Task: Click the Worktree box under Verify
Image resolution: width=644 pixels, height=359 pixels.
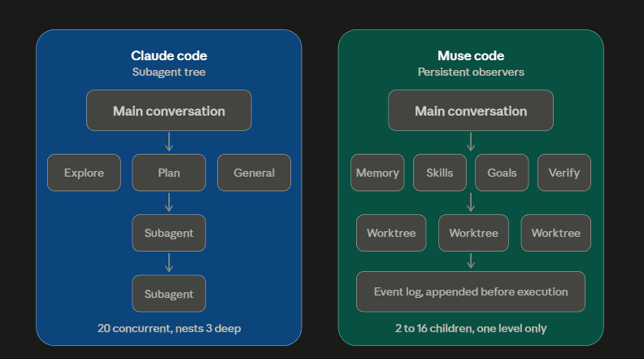Action: point(556,233)
